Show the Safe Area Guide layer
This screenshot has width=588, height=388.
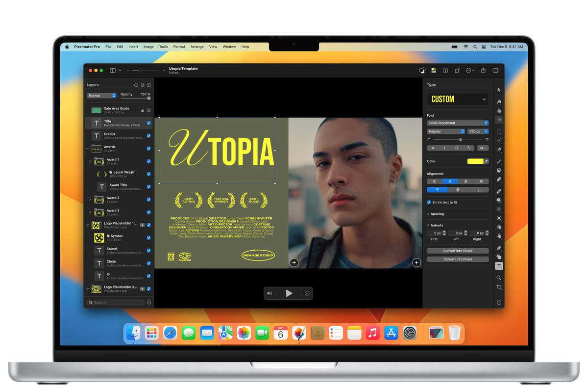149,110
